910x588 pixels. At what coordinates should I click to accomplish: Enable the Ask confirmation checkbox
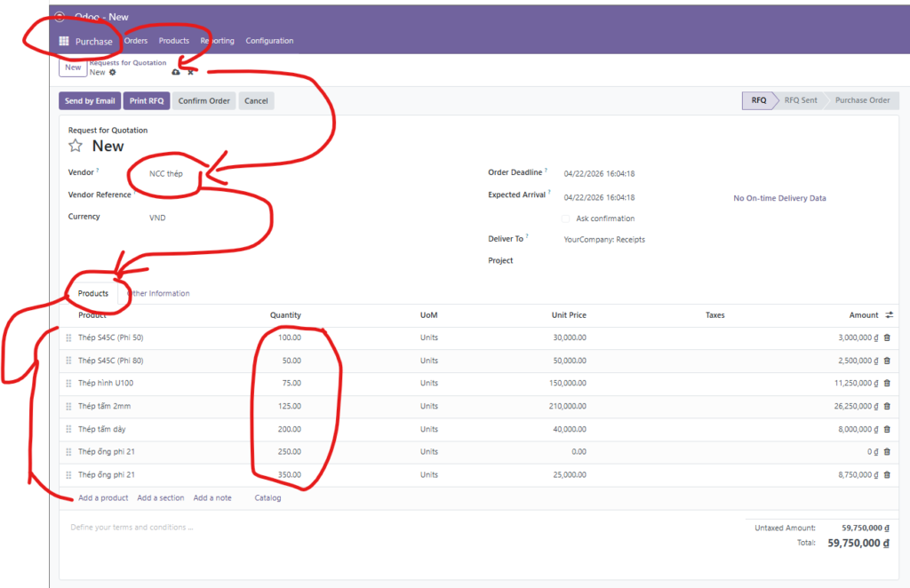566,219
